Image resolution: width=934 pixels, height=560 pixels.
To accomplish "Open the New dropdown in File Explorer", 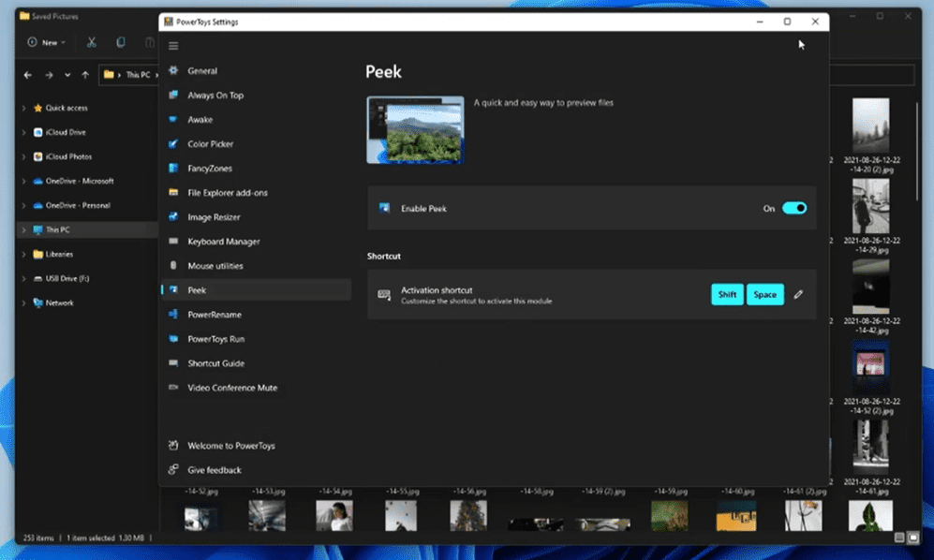I will tap(47, 42).
